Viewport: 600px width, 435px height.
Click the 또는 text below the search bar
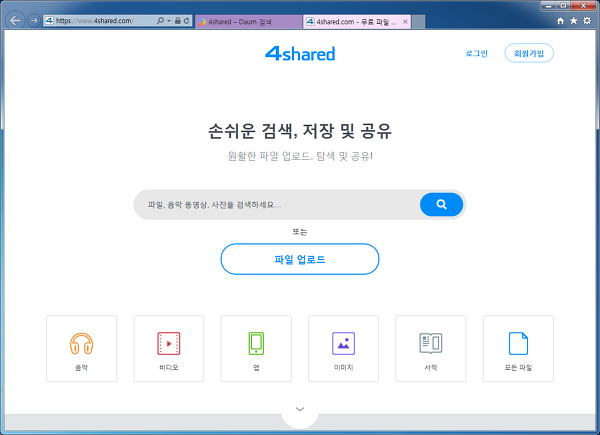tap(300, 232)
